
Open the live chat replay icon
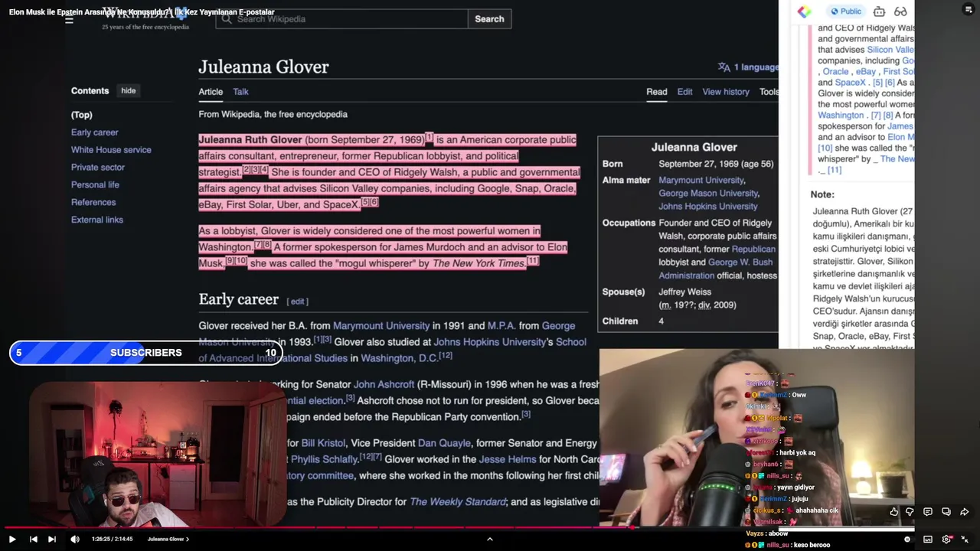coord(946,512)
